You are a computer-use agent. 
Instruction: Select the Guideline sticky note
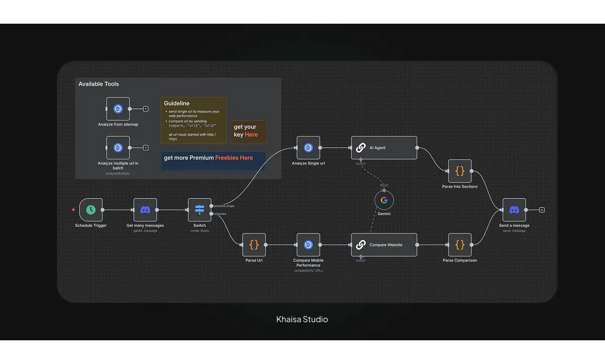tap(194, 120)
